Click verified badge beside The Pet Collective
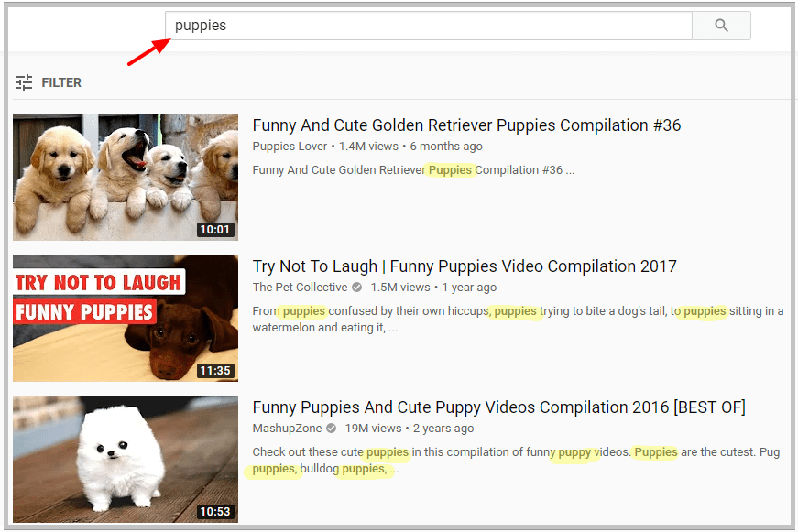 click(x=357, y=288)
